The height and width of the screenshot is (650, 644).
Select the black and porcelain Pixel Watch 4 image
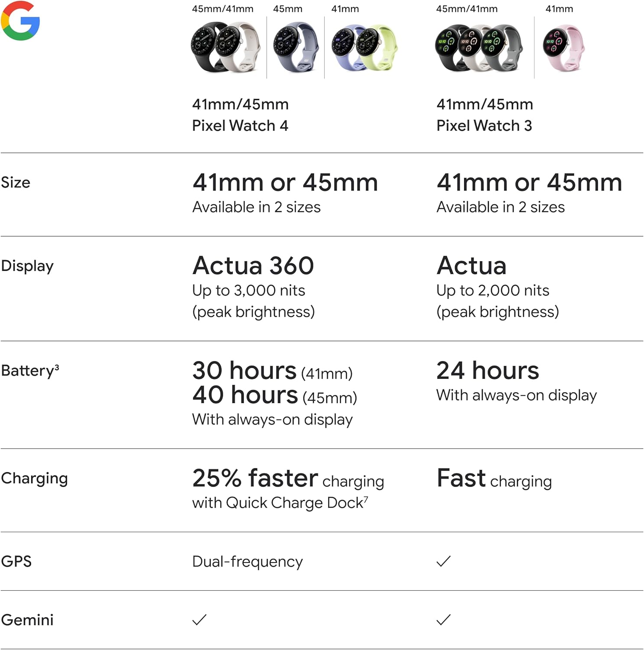(225, 48)
